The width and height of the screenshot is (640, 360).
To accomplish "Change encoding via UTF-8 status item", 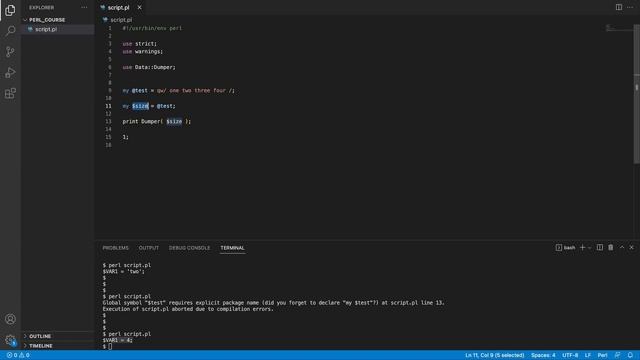I will click(x=570, y=355).
